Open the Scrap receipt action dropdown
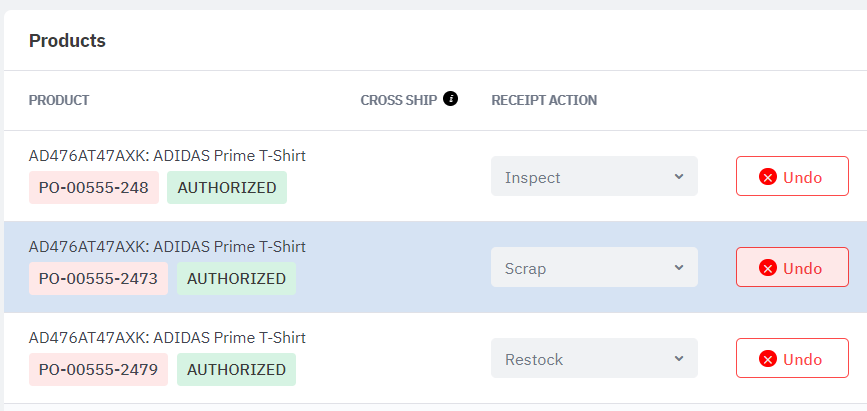This screenshot has width=867, height=411. [x=594, y=267]
